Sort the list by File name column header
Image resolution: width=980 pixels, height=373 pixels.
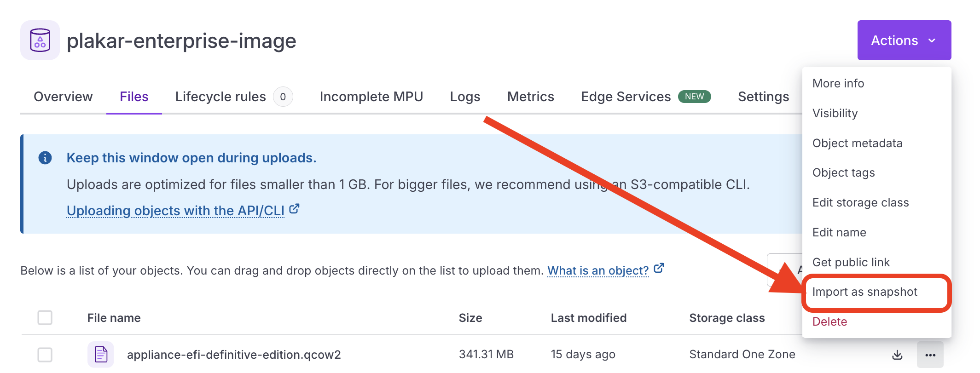[114, 318]
